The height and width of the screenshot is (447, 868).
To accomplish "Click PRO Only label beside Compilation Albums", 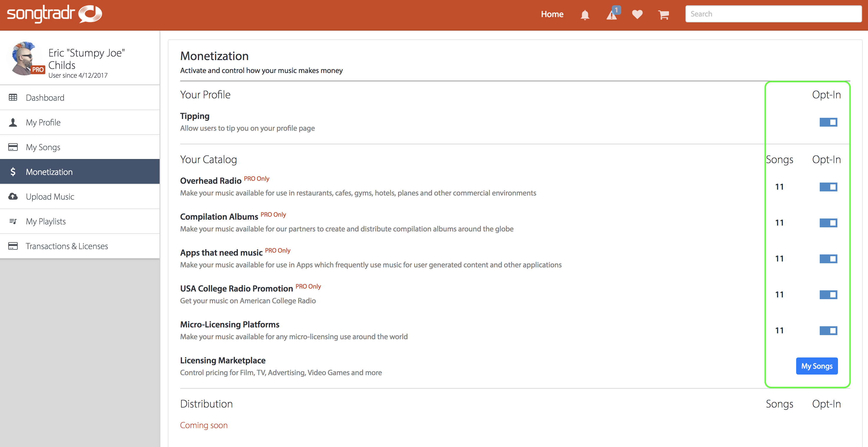I will tap(273, 214).
